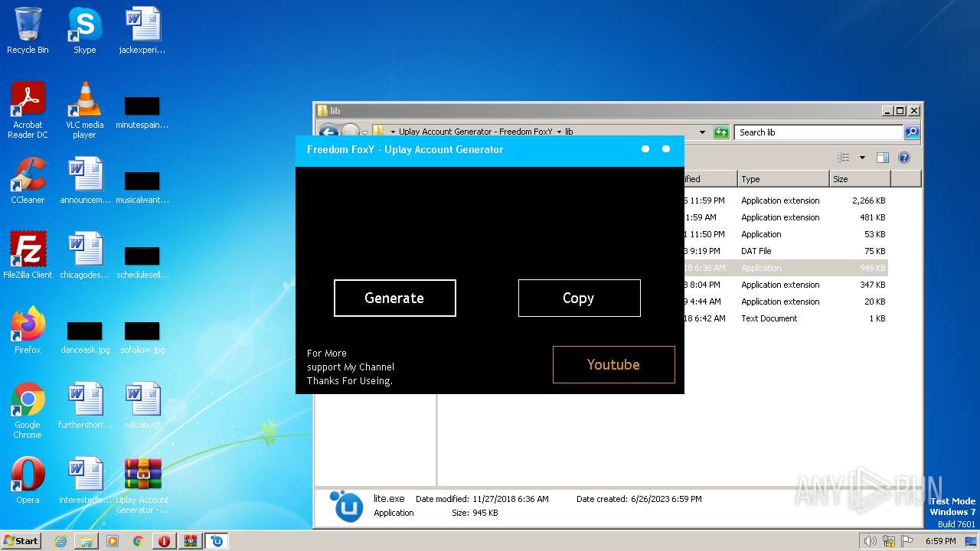Select the Text Document row
The height and width of the screenshot is (551, 980).
point(786,318)
